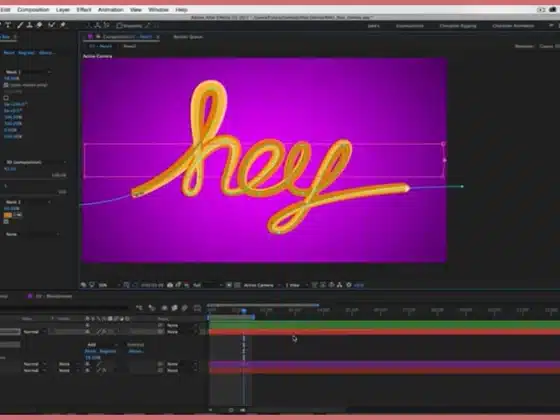Enable Frame Blending in timeline header

click(x=174, y=308)
